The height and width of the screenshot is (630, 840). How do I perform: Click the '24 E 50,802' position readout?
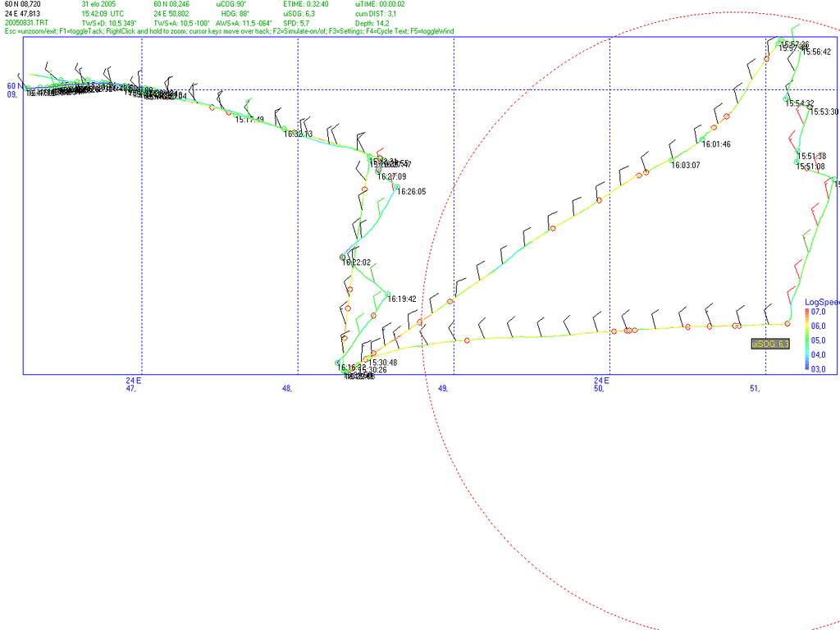pos(171,14)
